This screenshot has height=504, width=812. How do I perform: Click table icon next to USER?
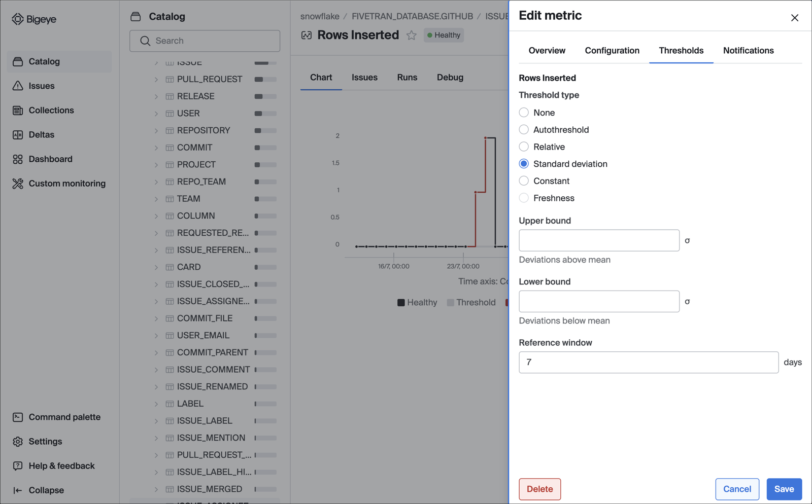tap(170, 114)
